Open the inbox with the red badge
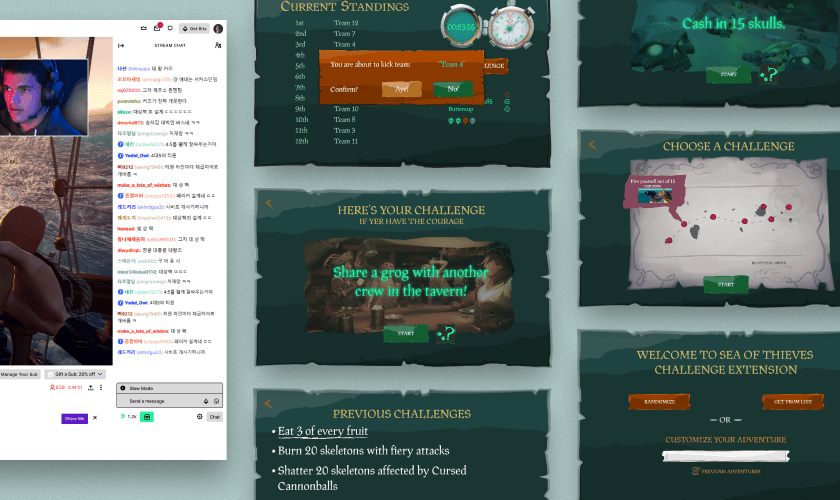Image resolution: width=840 pixels, height=500 pixels. point(157,28)
